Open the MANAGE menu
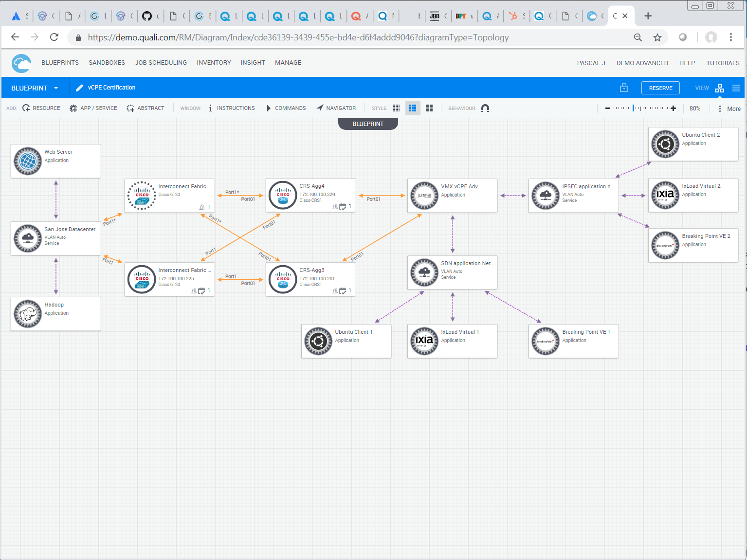The height and width of the screenshot is (560, 747). [288, 63]
